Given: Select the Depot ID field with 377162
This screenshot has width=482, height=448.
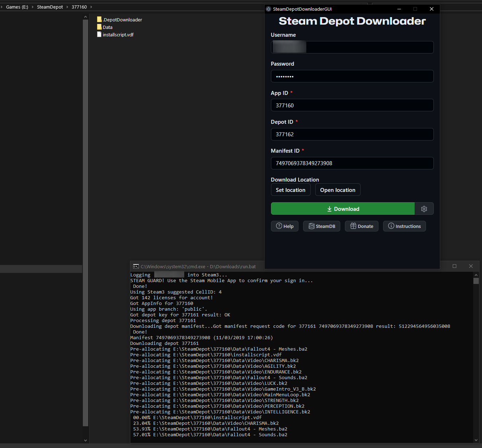Looking at the screenshot, I should coord(352,134).
